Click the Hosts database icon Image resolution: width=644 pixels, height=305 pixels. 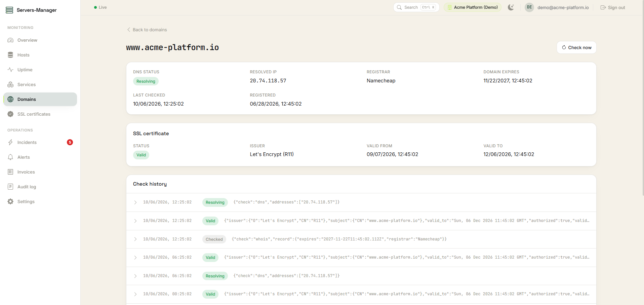[10, 55]
